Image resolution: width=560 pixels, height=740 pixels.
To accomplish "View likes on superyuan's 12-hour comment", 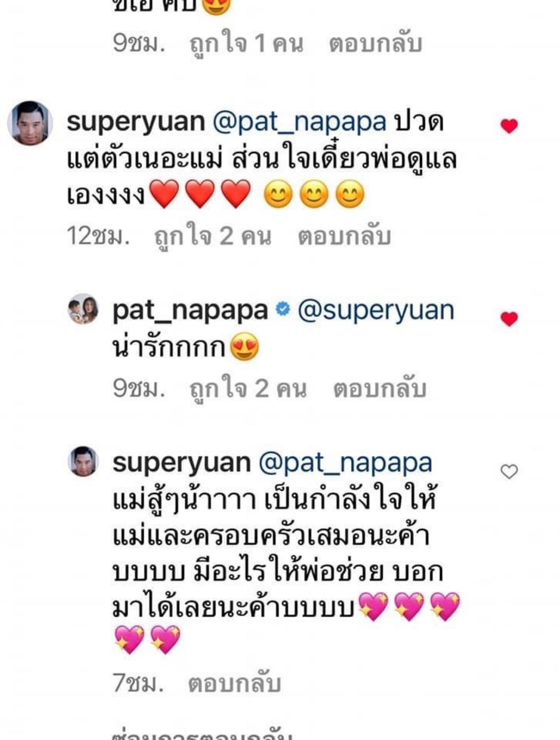I will (x=213, y=236).
